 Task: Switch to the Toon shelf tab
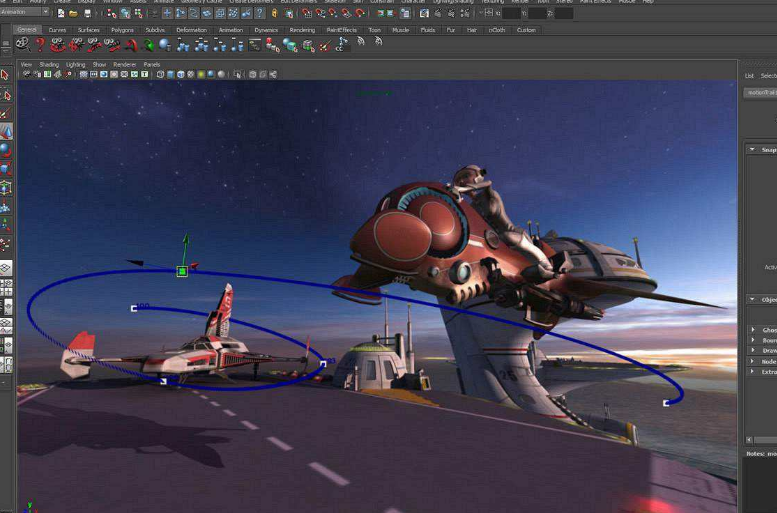[375, 30]
